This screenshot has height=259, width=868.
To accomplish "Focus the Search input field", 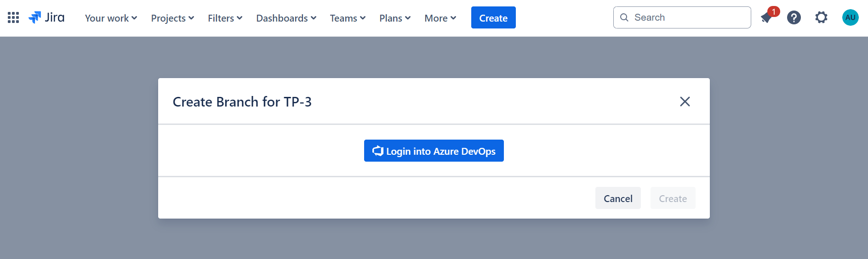I will 682,17.
